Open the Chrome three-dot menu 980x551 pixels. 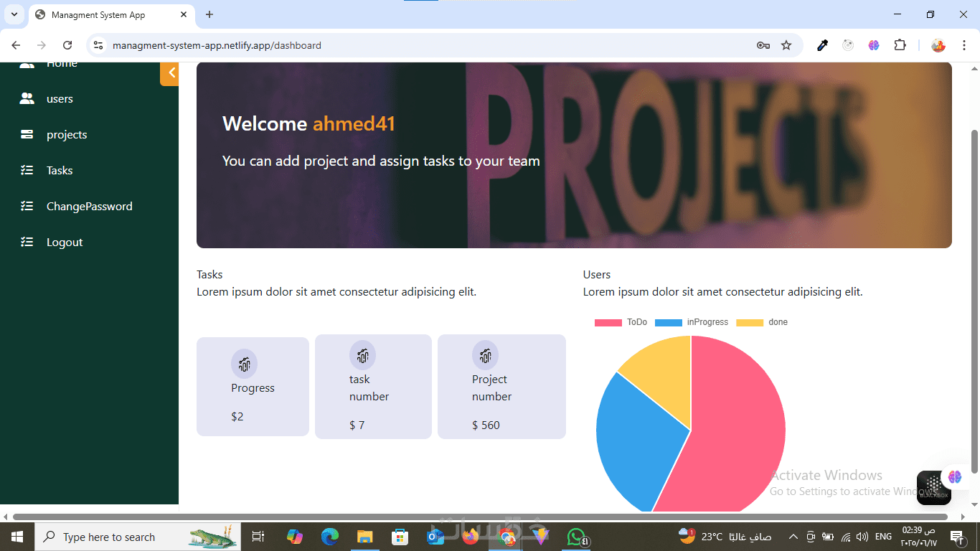pyautogui.click(x=965, y=45)
